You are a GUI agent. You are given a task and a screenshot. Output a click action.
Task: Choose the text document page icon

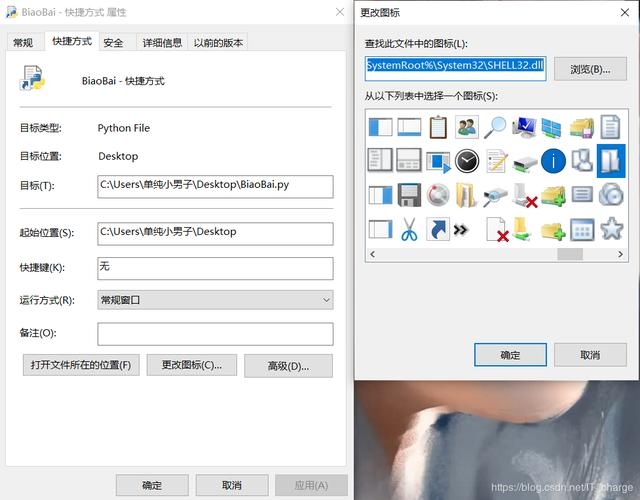(x=611, y=127)
